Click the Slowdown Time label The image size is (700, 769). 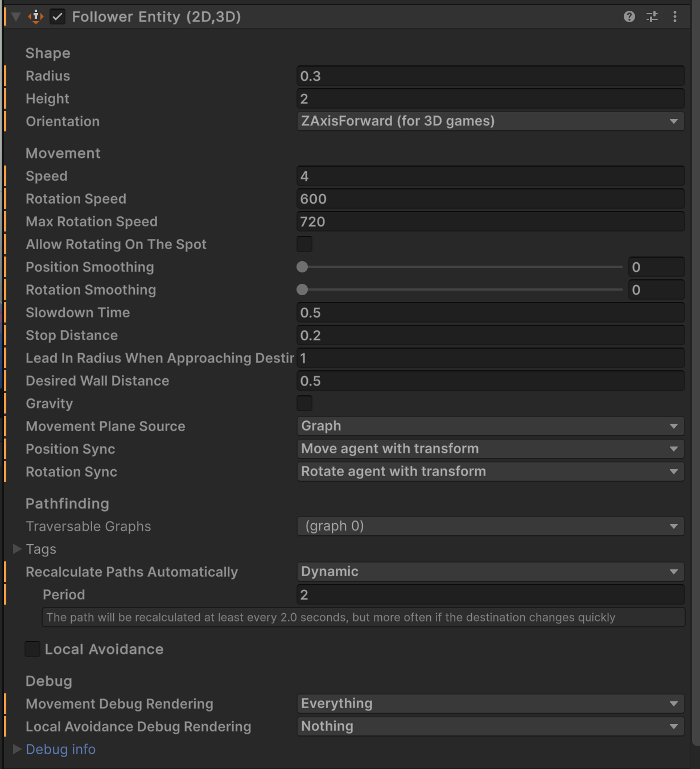coord(77,312)
